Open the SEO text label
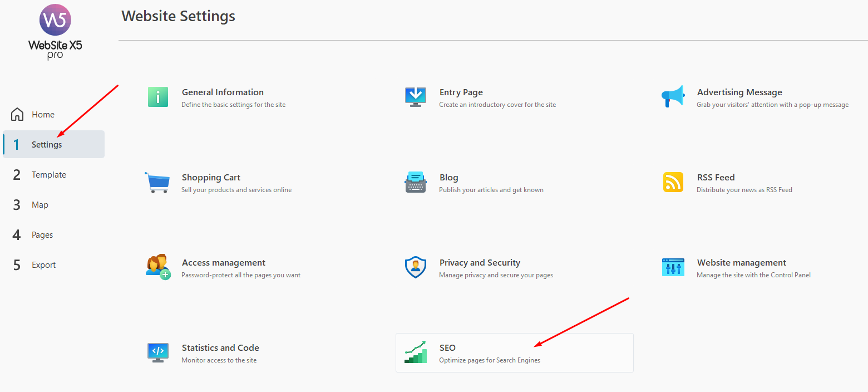This screenshot has width=868, height=392. click(x=447, y=347)
